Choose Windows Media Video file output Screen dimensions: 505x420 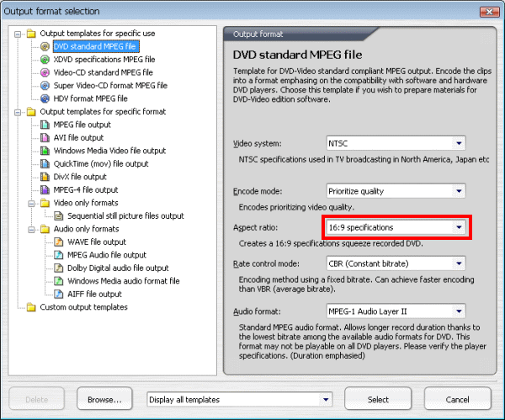(109, 151)
